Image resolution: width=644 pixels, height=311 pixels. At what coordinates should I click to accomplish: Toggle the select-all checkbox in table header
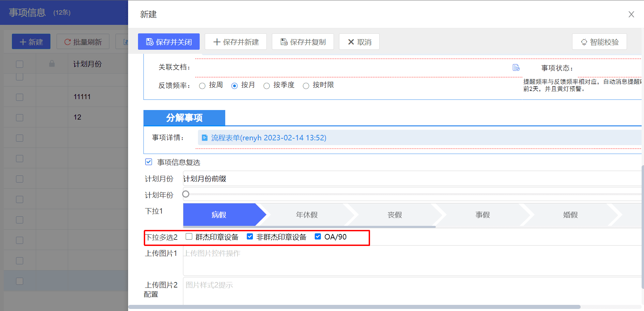20,64
